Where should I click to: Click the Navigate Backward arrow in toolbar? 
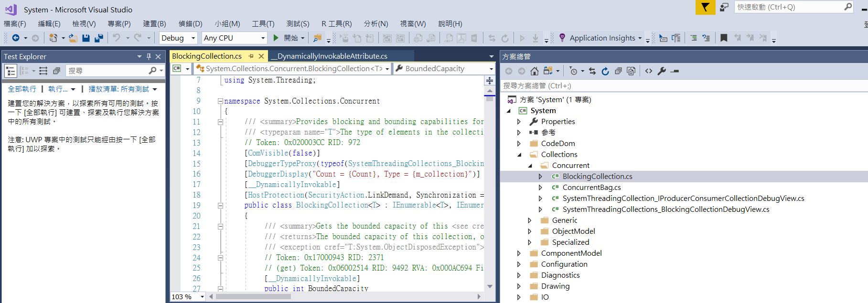[x=16, y=38]
